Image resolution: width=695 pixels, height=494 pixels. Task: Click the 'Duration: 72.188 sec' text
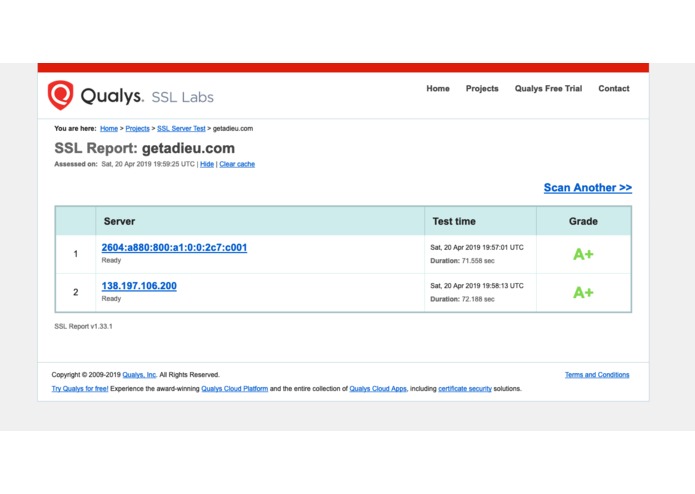pos(462,300)
